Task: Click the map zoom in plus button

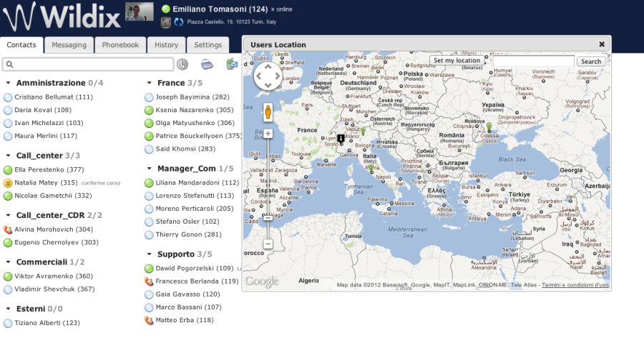Action: tap(268, 134)
